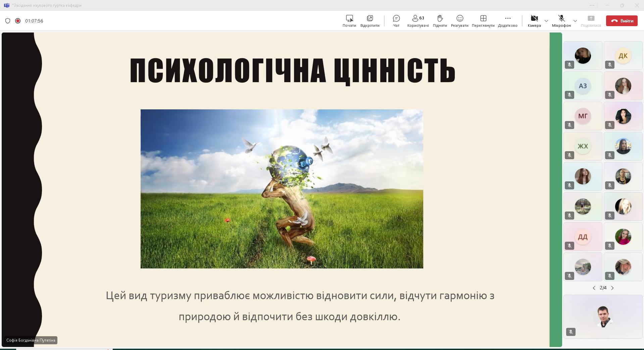
Task: Go to the previous participants page
Action: click(x=594, y=288)
